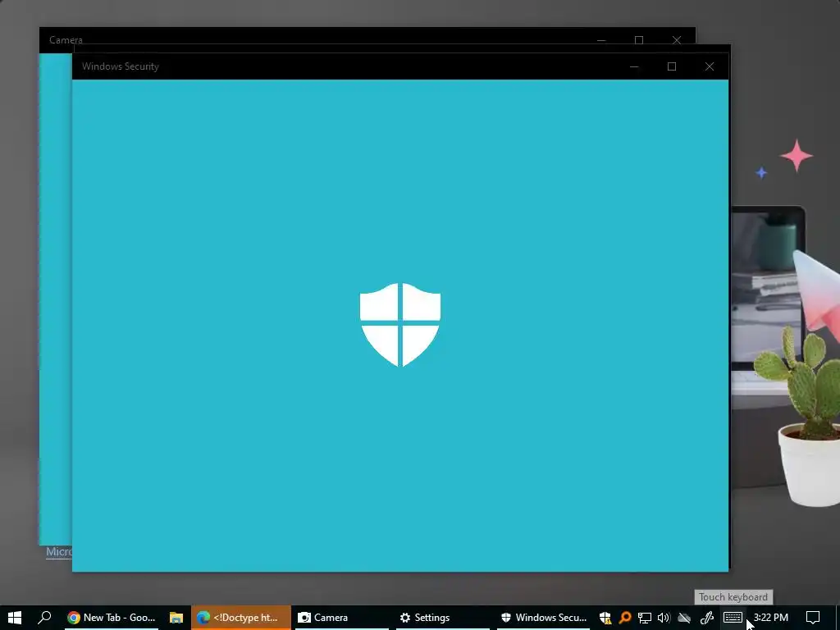Open Windows Ink Workspace pen icon
840x630 pixels.
point(706,618)
